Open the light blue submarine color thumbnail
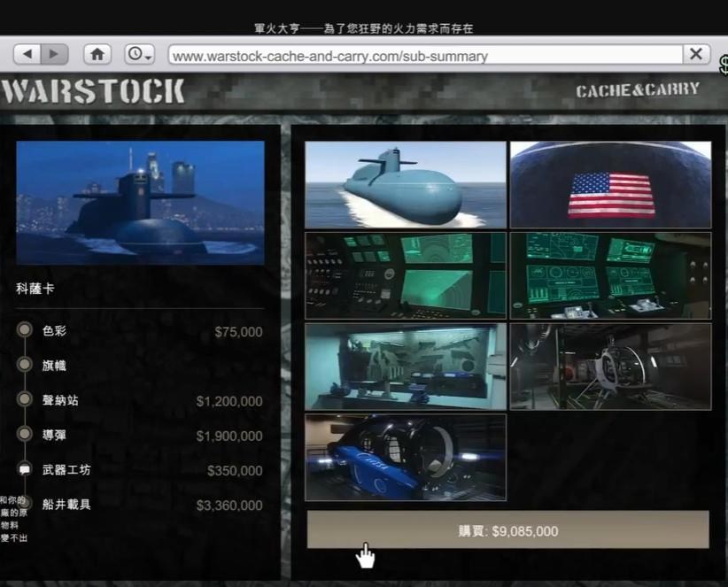The width and height of the screenshot is (728, 587). coord(406,185)
